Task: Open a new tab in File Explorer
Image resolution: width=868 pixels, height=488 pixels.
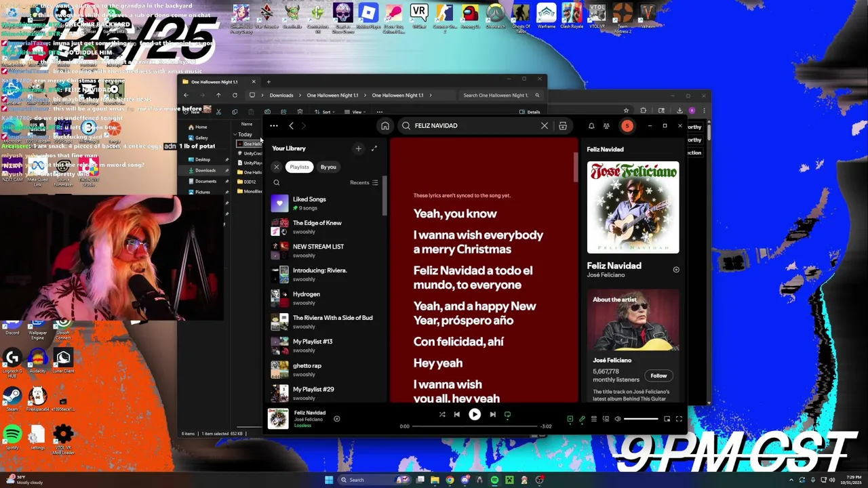Action: (269, 82)
